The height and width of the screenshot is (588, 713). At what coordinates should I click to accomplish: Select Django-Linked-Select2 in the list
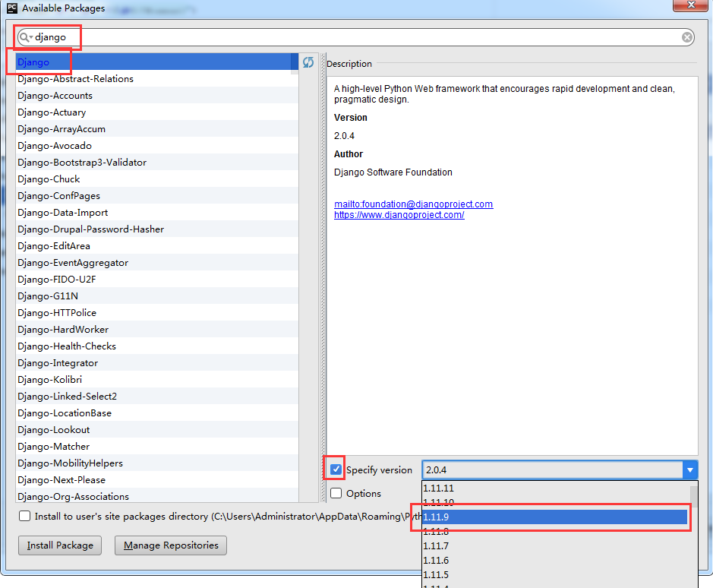tap(157, 397)
